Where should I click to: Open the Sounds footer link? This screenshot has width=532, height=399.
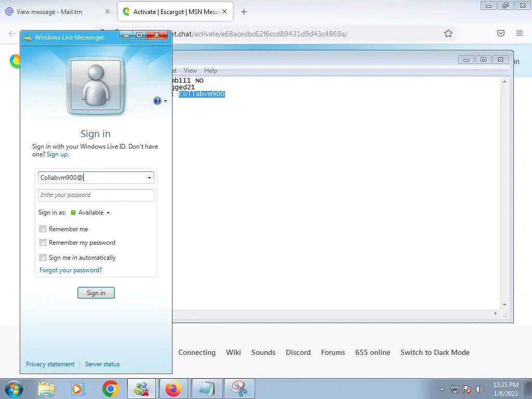point(263,352)
